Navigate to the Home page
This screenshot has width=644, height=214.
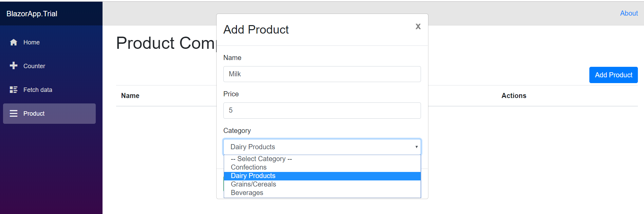tap(31, 42)
